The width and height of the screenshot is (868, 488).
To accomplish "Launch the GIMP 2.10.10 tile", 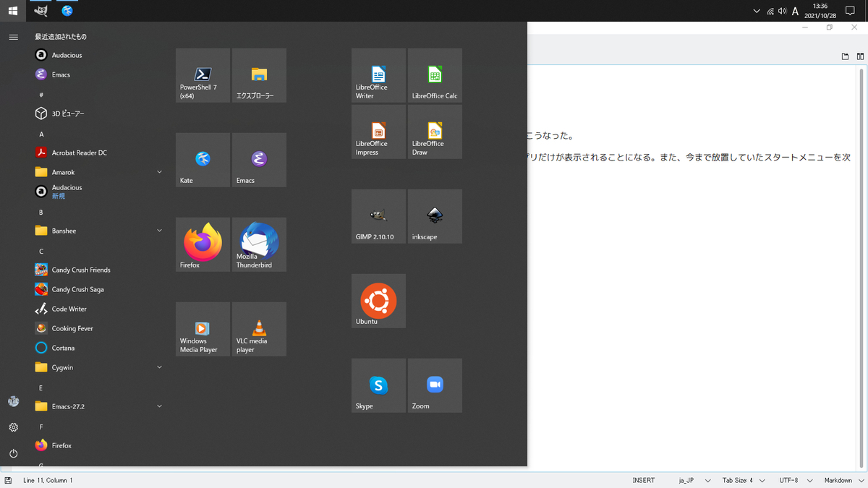I will pos(378,216).
